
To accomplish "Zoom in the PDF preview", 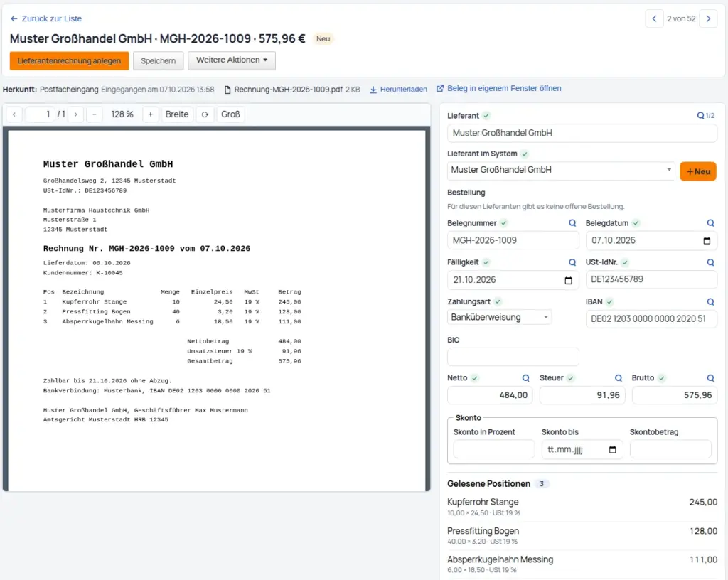I will click(x=151, y=114).
